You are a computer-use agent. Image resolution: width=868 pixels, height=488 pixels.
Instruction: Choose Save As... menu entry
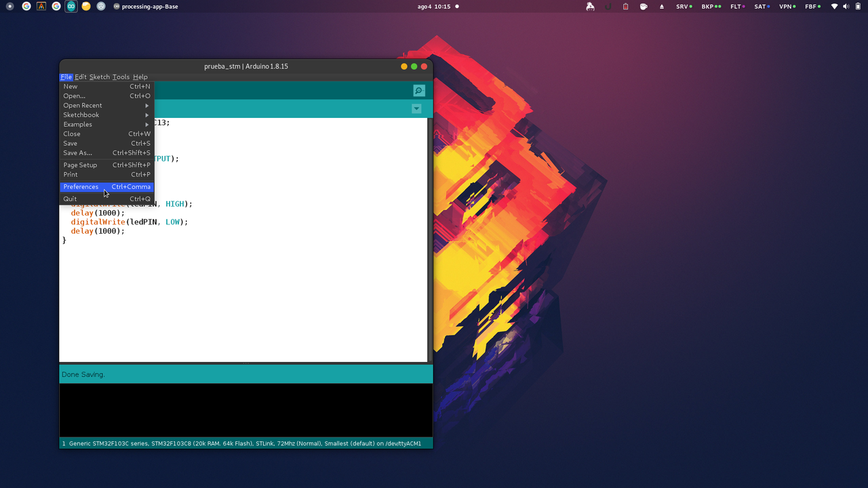107,152
